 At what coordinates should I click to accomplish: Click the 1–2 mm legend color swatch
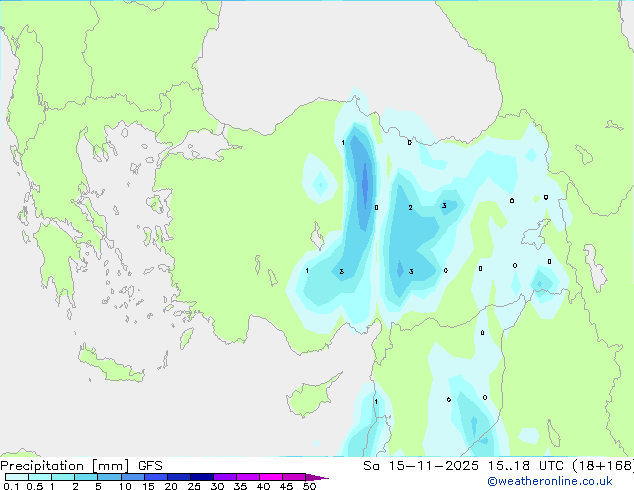(63, 477)
